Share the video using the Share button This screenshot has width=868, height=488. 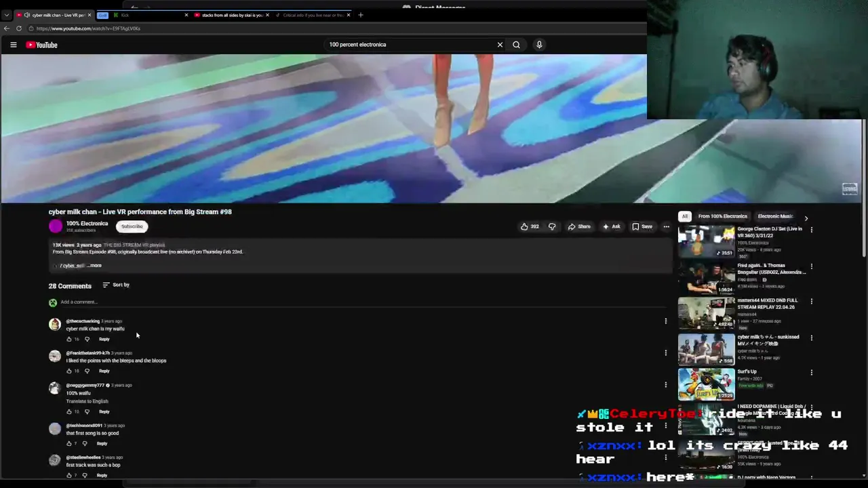[579, 226]
